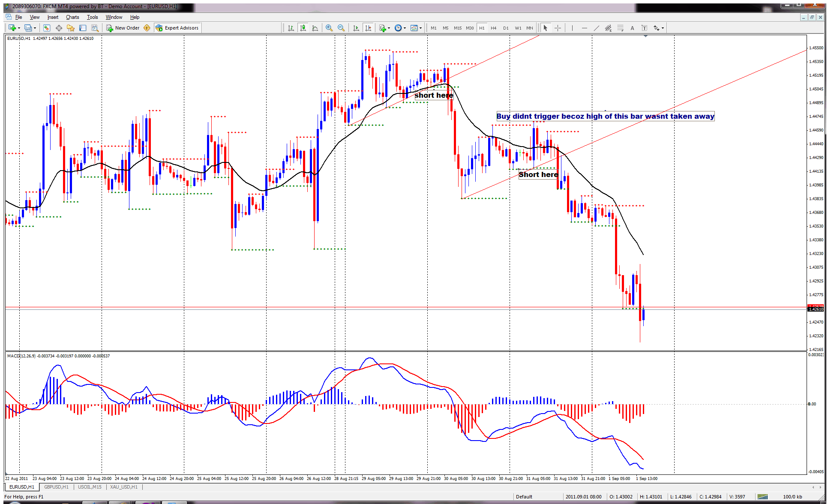
Task: Select the Trendline drawing tool
Action: click(596, 28)
